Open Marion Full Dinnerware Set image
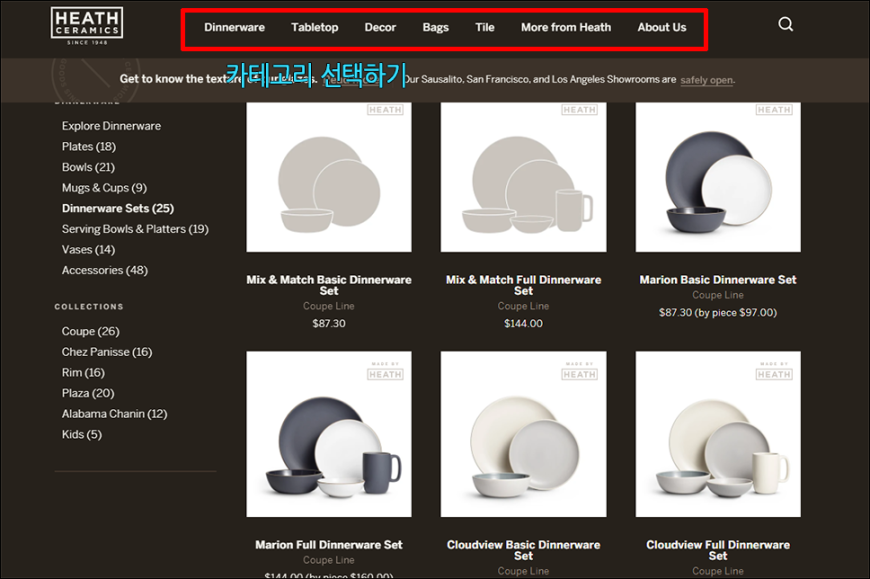The image size is (870, 579). point(329,434)
